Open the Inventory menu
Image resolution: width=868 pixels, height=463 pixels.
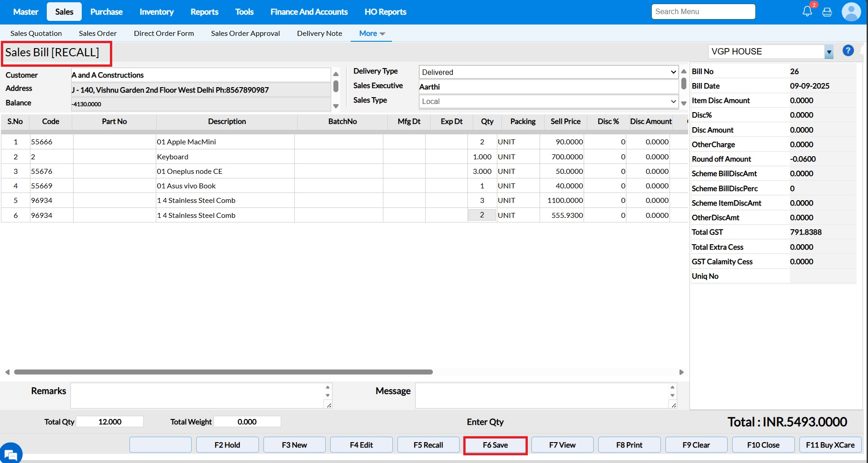(156, 12)
